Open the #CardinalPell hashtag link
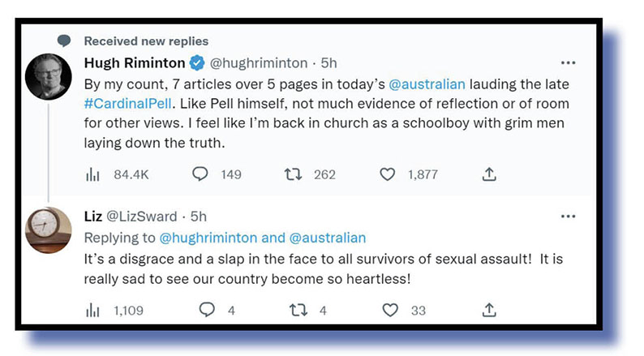 128,104
